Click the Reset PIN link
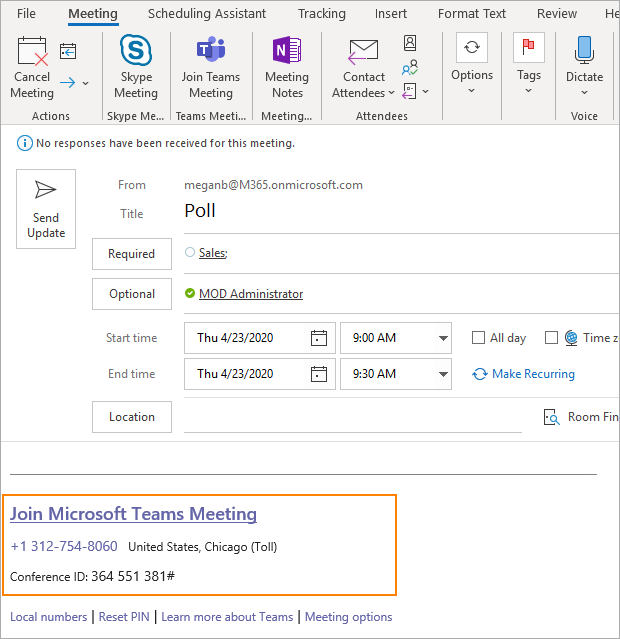Screen dimensions: 620x639 124,617
